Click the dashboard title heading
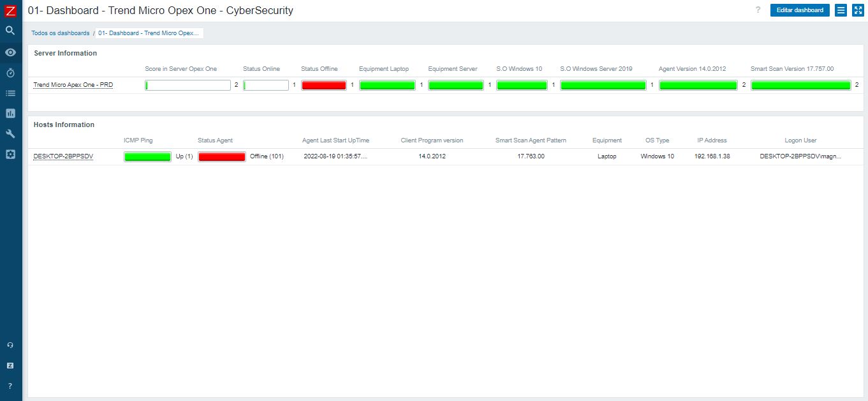This screenshot has width=868, height=401. (161, 11)
